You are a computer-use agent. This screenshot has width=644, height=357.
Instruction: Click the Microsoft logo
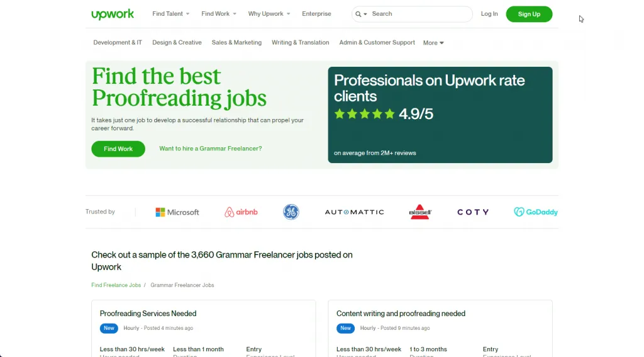pyautogui.click(x=177, y=212)
